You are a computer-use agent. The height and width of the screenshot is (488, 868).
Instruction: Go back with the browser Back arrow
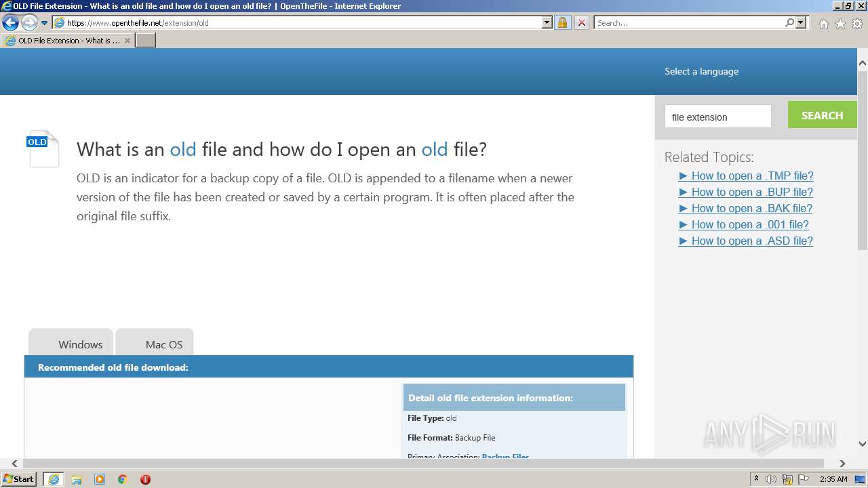(x=10, y=23)
